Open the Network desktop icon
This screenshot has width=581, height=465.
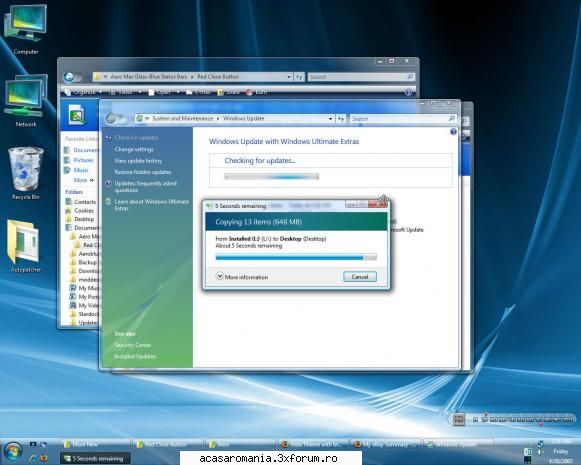pos(26,101)
